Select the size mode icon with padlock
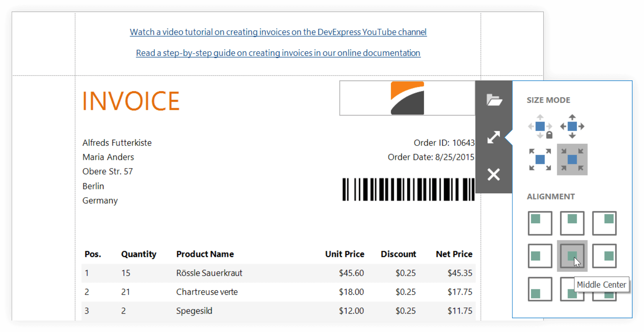644x332 pixels. [x=540, y=126]
